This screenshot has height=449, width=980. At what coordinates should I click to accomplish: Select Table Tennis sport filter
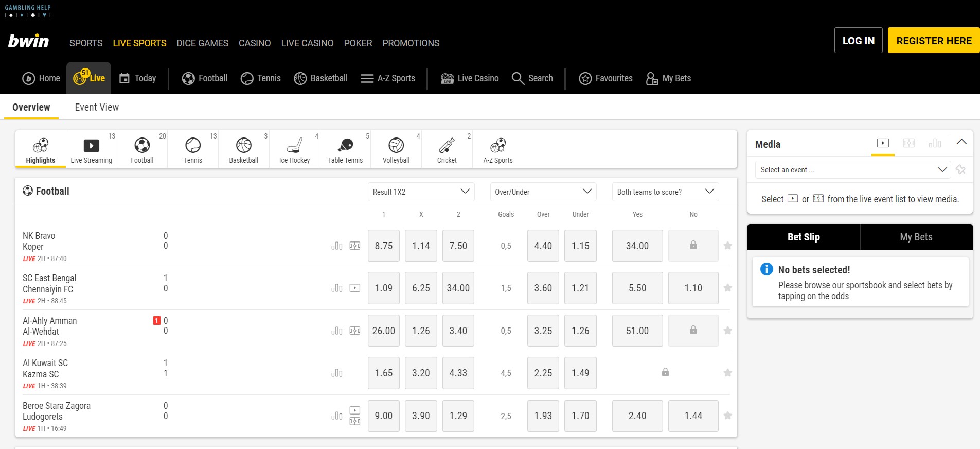point(345,150)
